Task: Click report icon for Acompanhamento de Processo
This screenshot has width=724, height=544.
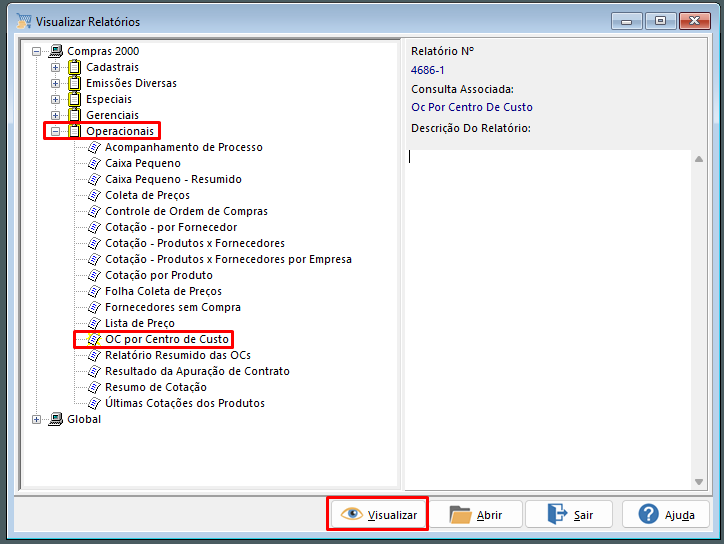Action: [94, 147]
